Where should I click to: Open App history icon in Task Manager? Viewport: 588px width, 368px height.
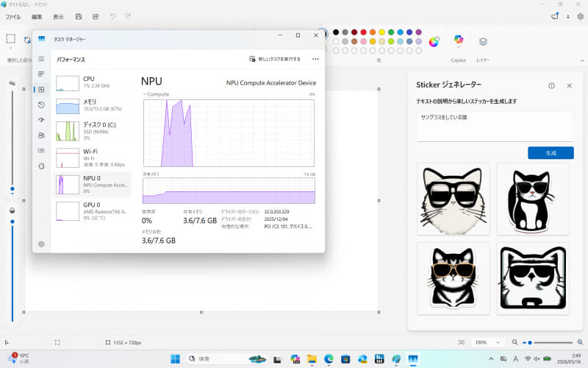click(x=41, y=105)
